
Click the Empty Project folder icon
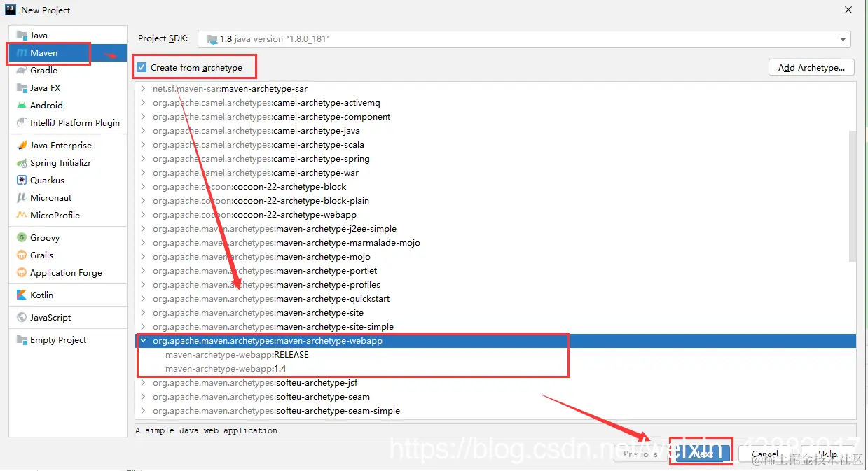(x=22, y=340)
